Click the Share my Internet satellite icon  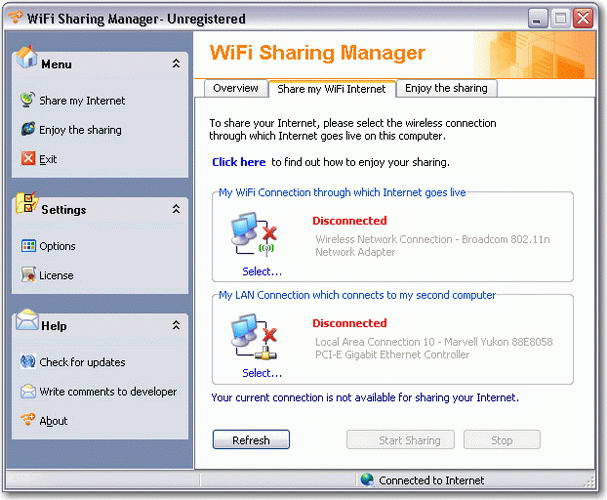pyautogui.click(x=27, y=100)
